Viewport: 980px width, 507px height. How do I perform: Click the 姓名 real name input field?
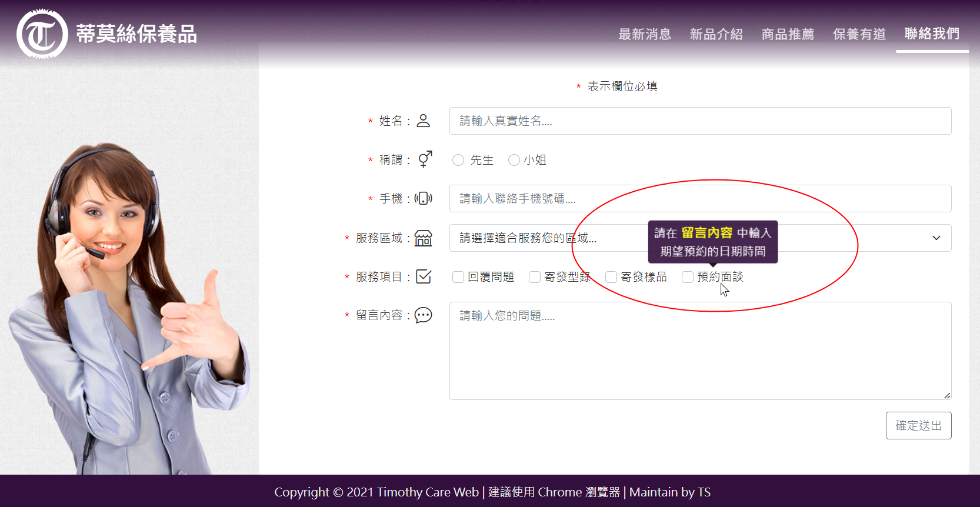coord(700,121)
